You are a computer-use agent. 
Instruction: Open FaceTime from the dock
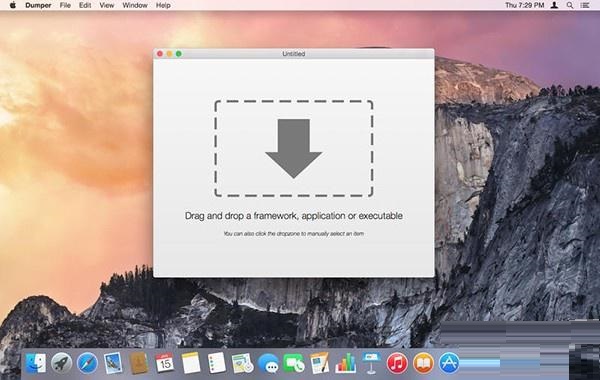coord(294,363)
